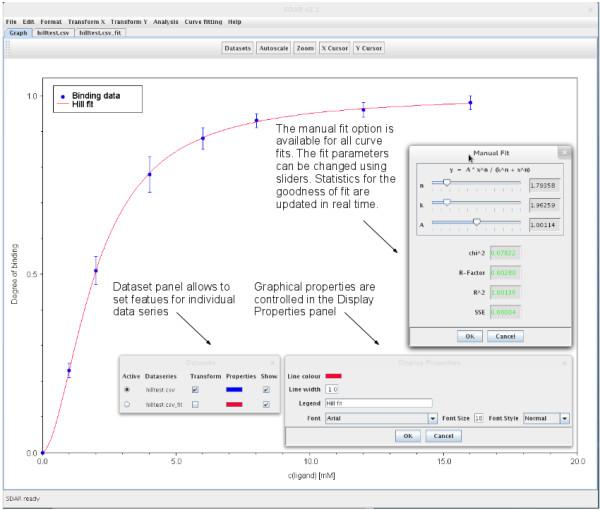Enable the Y Cursor tool

tap(368, 48)
